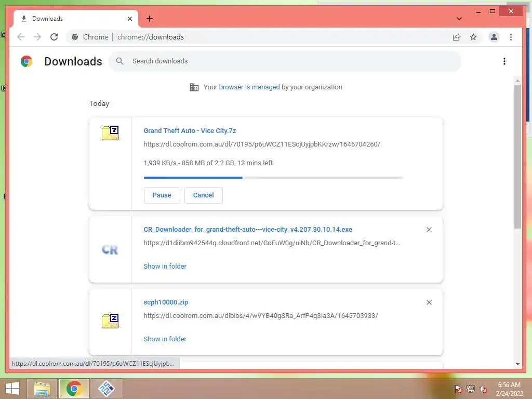The image size is (532, 399).
Task: Click the search magnifier icon
Action: point(119,61)
